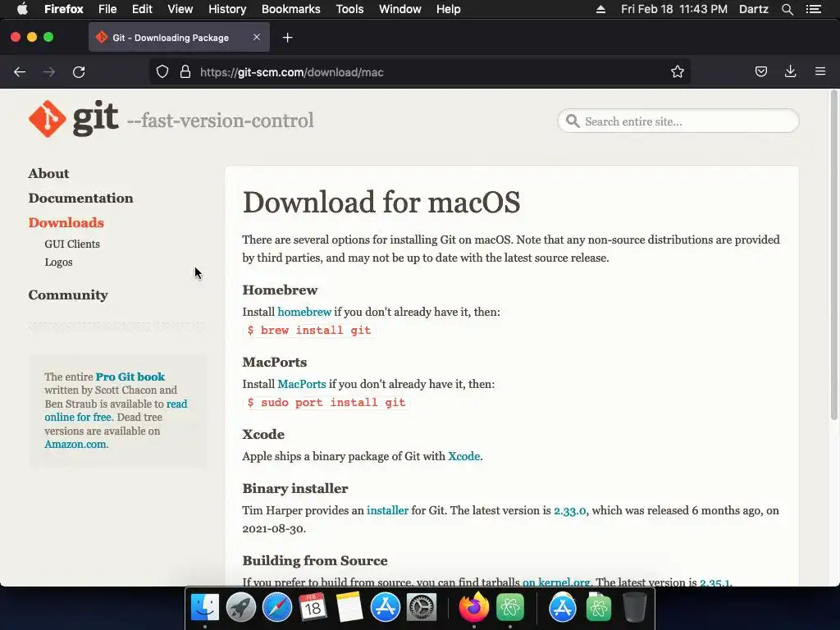Click the sudo port install git command

click(326, 403)
